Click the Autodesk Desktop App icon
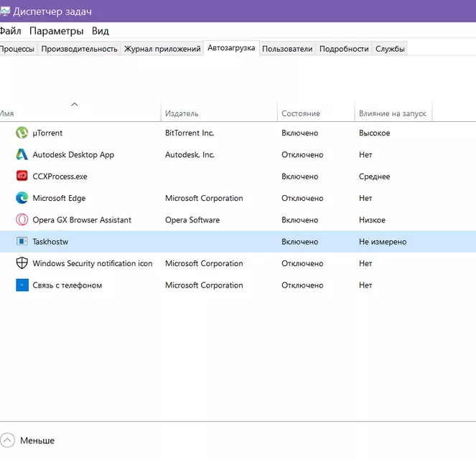Image resolution: width=476 pixels, height=459 pixels. (x=22, y=154)
